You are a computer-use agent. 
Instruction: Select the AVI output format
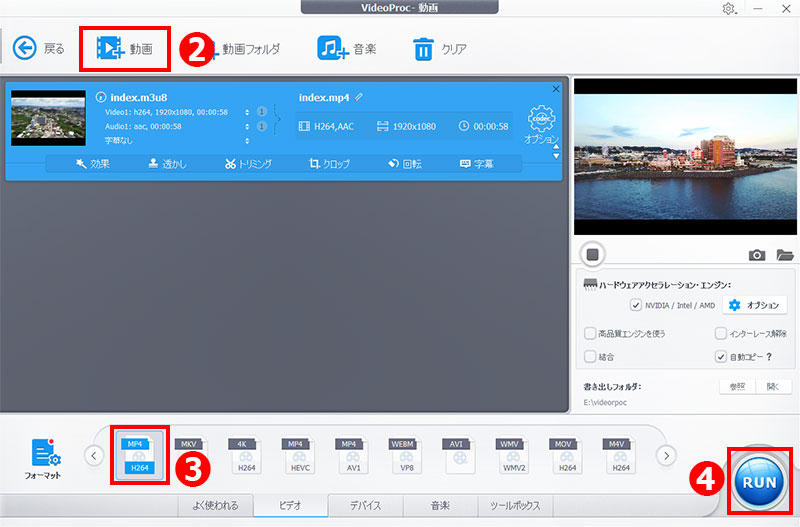click(458, 456)
